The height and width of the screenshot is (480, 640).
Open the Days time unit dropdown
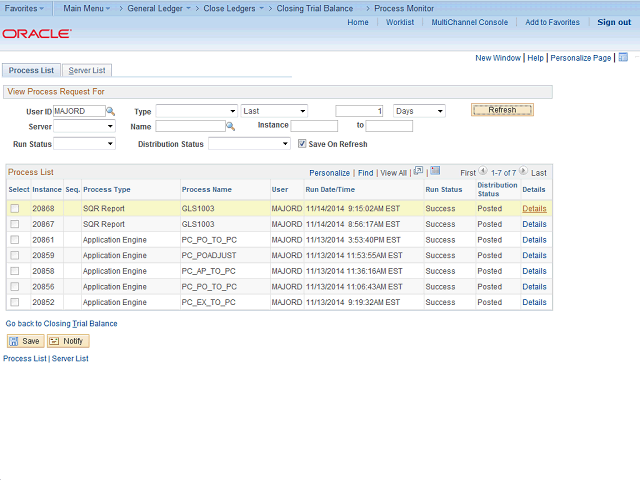[418, 111]
